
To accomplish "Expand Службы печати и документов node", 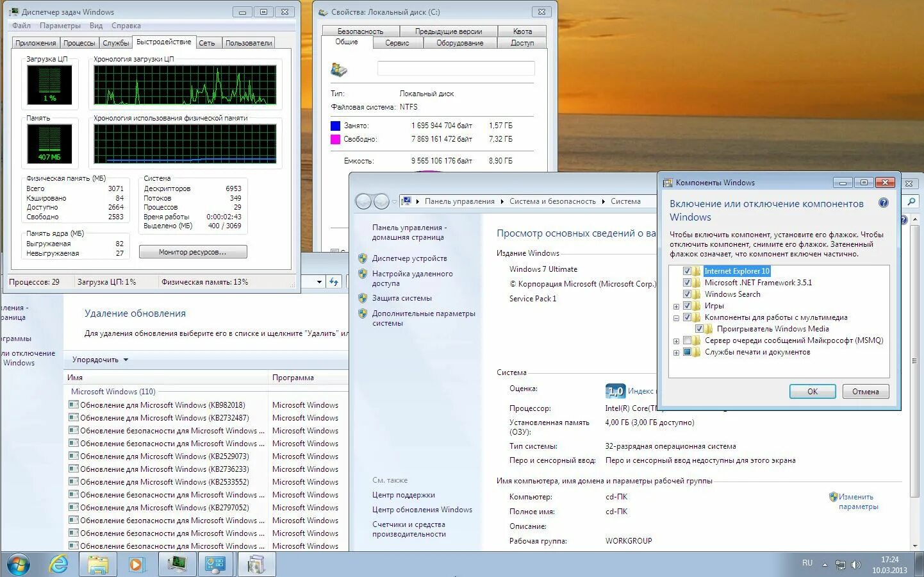I will (x=676, y=353).
